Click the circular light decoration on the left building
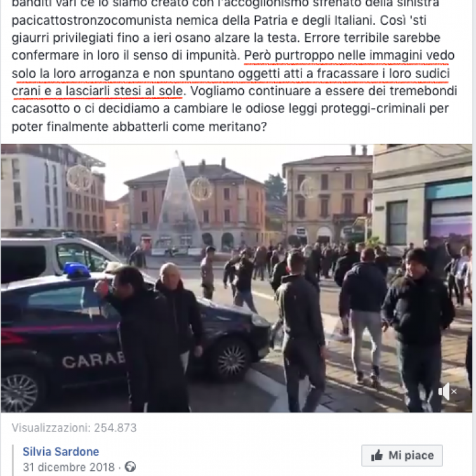Image resolution: width=476 pixels, height=476 pixels. tap(79, 178)
